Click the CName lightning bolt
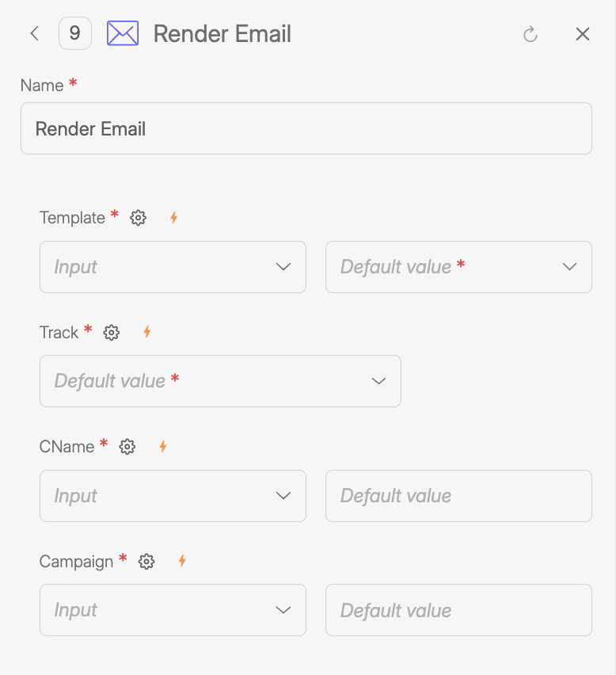Viewport: 616px width, 675px height. point(162,446)
